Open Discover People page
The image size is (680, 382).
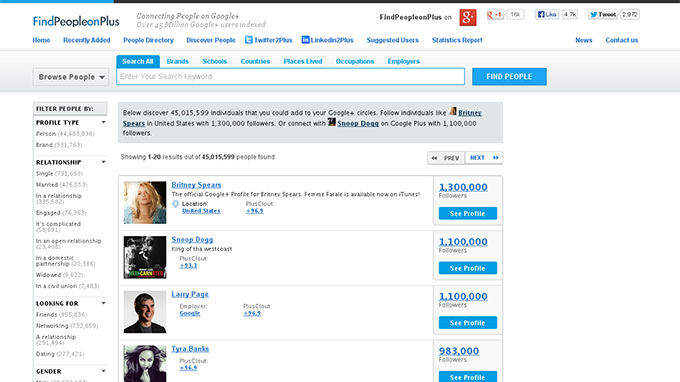(211, 40)
